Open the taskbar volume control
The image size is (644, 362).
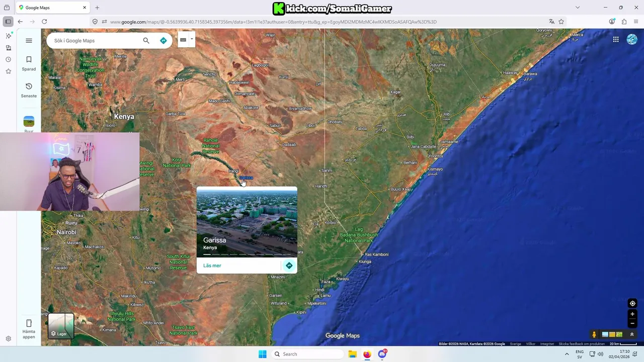600,354
